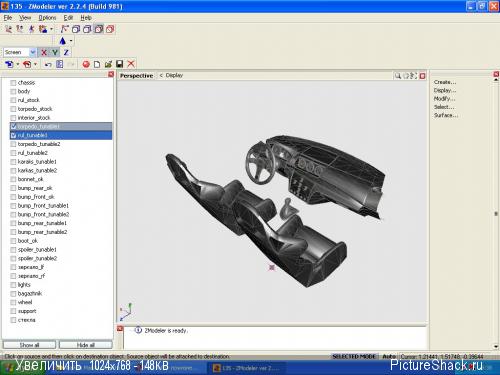This screenshot has height=375, width=500.
Task: Expand the Modify... command group
Action: click(x=444, y=99)
